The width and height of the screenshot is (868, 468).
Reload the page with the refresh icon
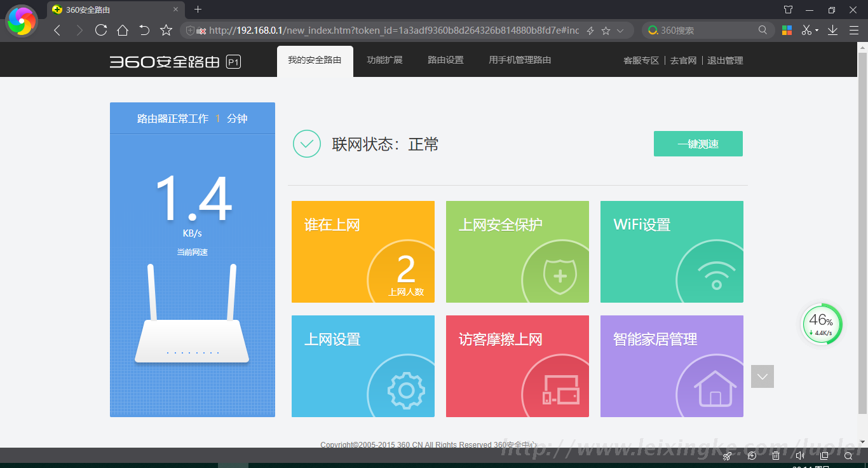click(x=100, y=30)
